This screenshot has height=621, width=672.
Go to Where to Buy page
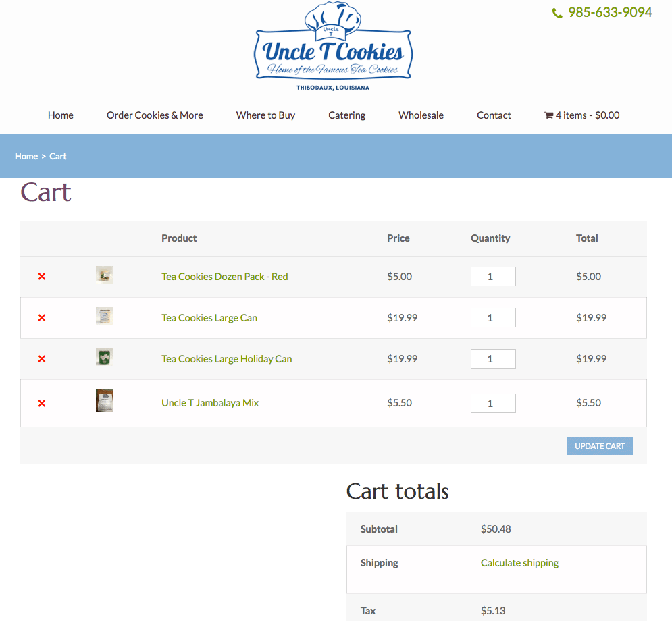click(x=265, y=115)
